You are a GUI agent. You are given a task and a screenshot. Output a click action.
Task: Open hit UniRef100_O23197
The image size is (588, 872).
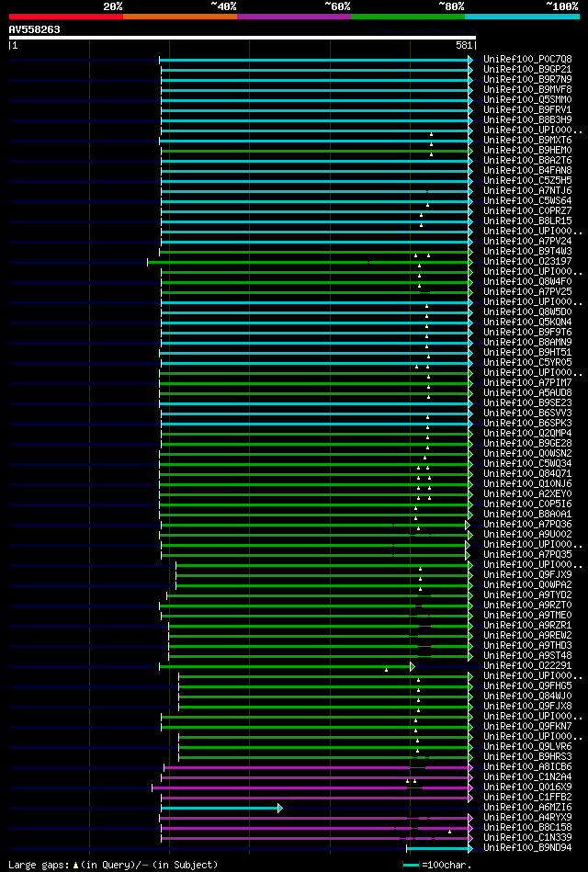tap(527, 262)
